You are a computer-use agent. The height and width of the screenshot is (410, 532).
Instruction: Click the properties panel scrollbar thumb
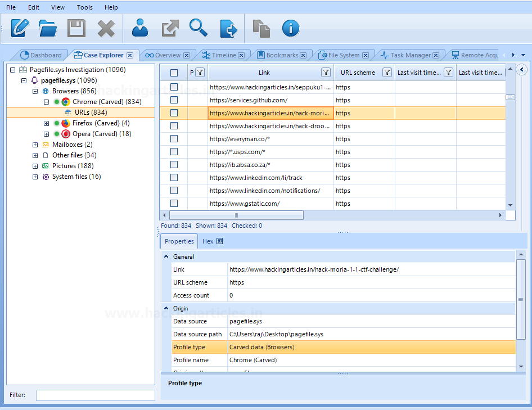[x=521, y=299]
